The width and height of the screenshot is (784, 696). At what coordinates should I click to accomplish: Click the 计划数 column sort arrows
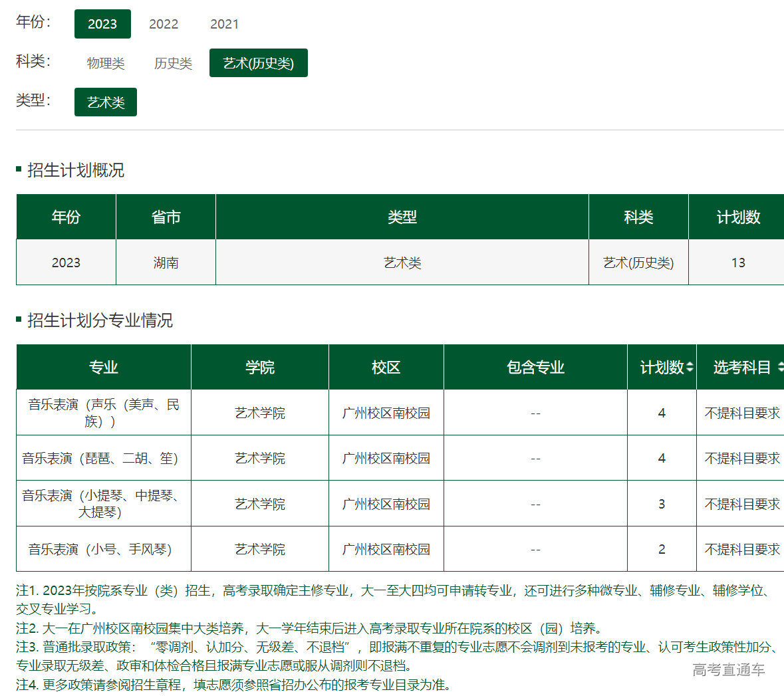[689, 366]
